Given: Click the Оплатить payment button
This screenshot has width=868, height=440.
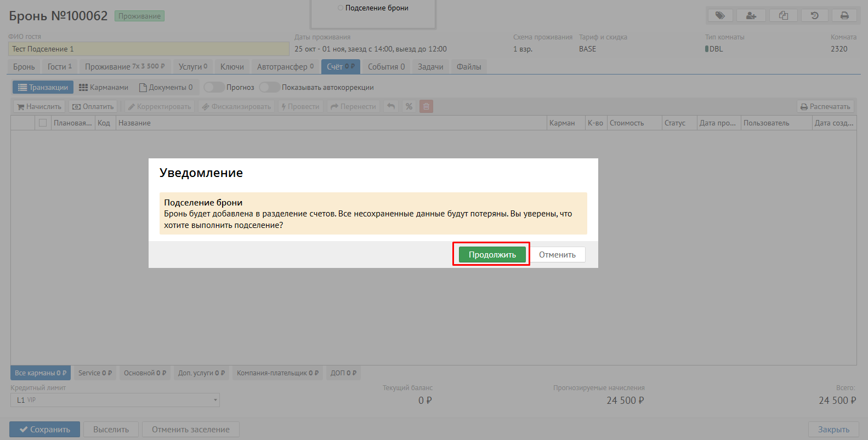Looking at the screenshot, I should [x=93, y=106].
